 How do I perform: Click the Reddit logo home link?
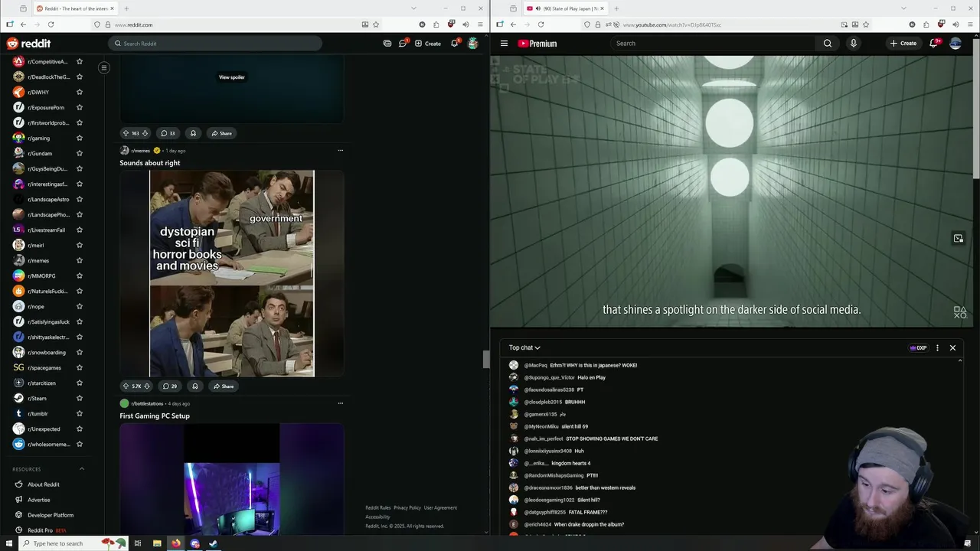click(x=28, y=44)
